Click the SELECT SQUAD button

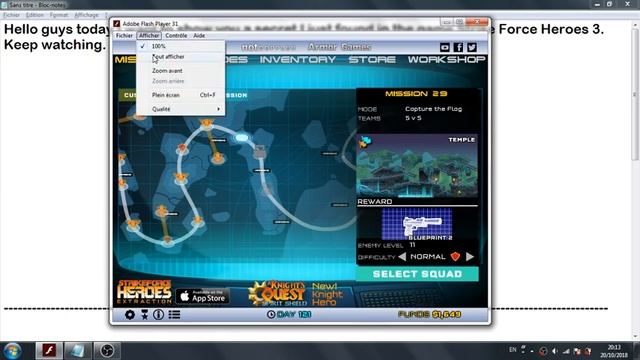(417, 274)
